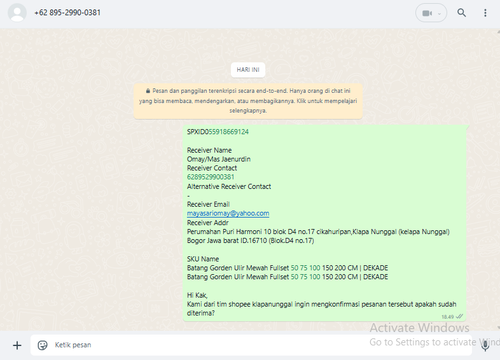The height and width of the screenshot is (360, 500).
Task: Click the Receiver Addr label
Action: pyautogui.click(x=208, y=223)
